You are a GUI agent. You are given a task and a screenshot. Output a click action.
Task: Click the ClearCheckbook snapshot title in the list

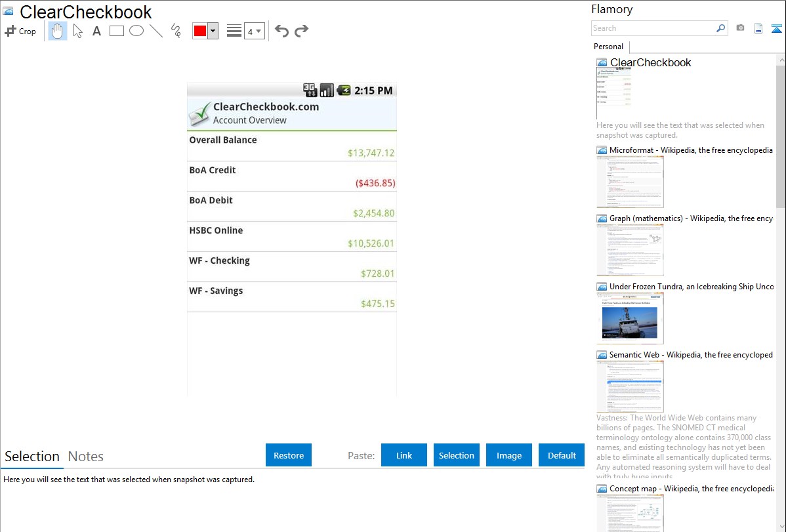pos(651,63)
